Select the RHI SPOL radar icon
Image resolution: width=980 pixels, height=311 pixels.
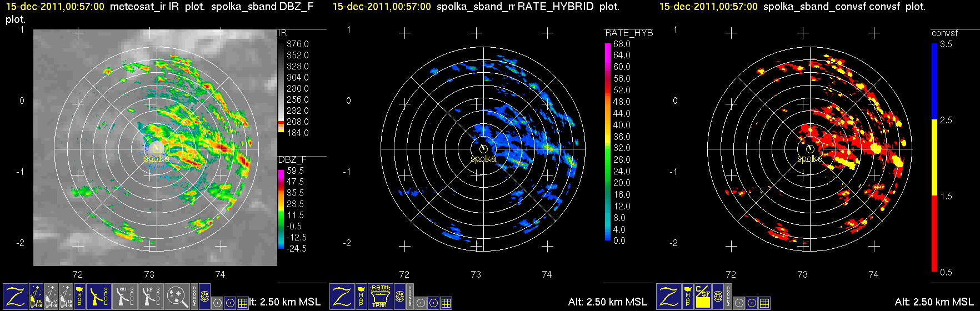(125, 297)
